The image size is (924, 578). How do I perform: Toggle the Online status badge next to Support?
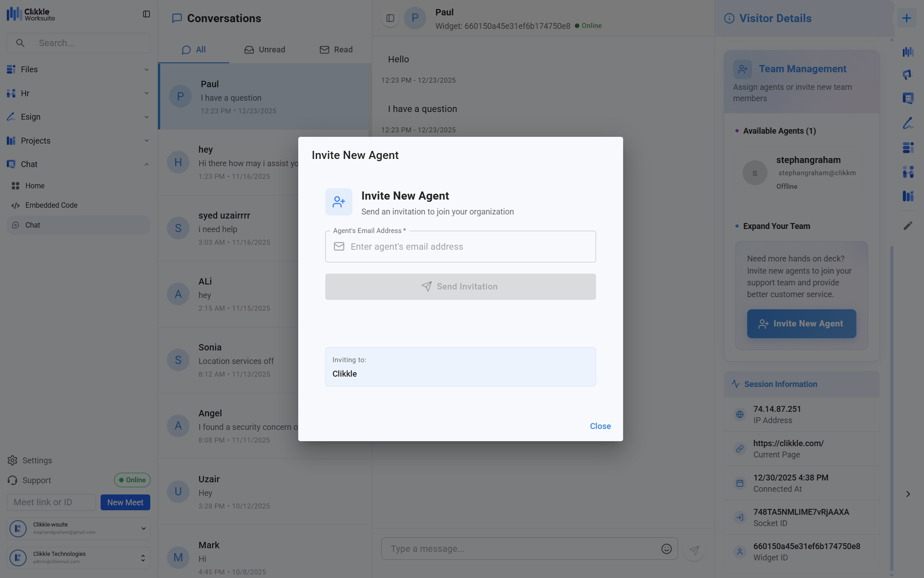(132, 480)
